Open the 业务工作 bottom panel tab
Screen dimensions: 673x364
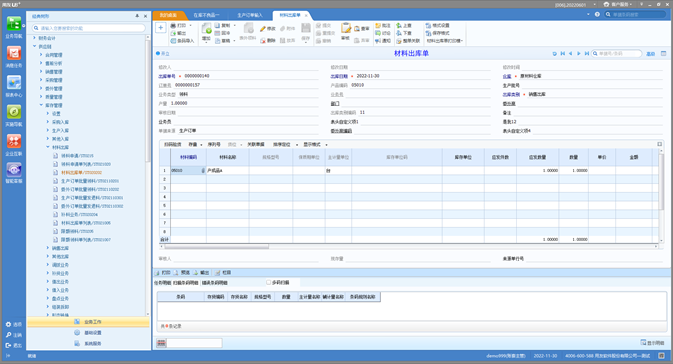(88, 322)
